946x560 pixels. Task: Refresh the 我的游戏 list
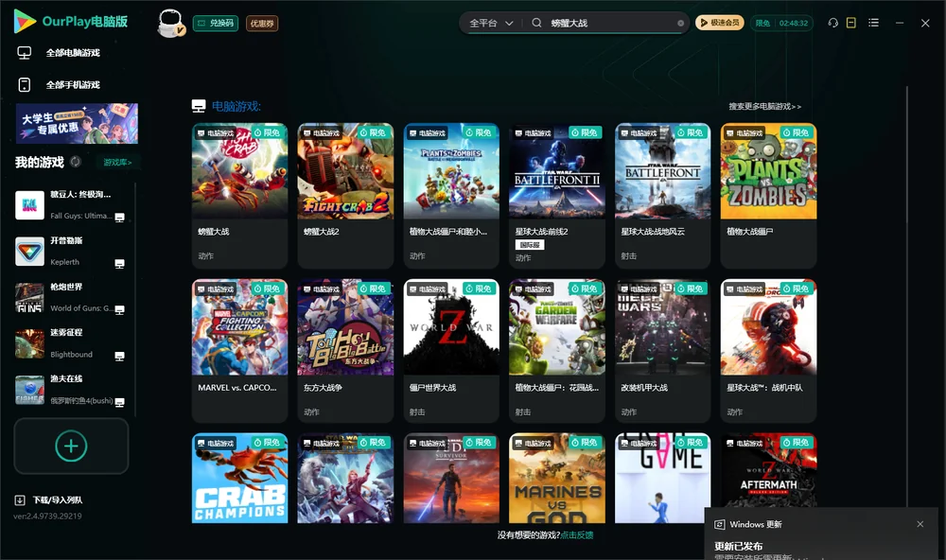coord(76,162)
